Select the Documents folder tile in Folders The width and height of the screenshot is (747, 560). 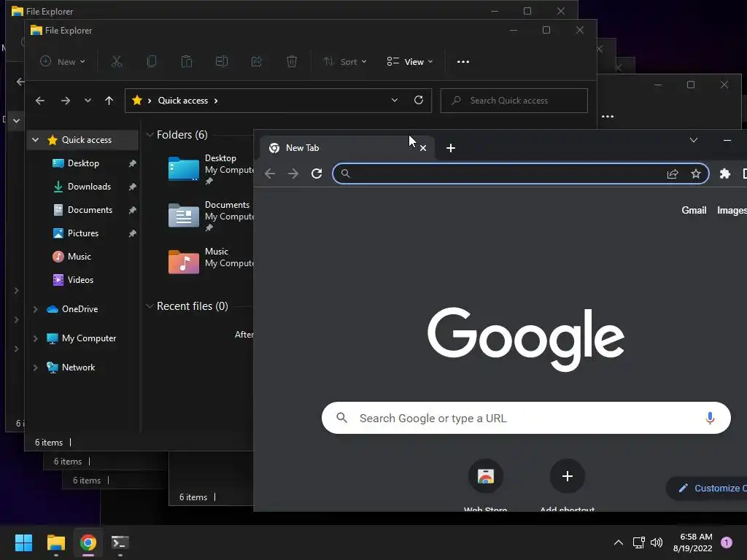210,216
